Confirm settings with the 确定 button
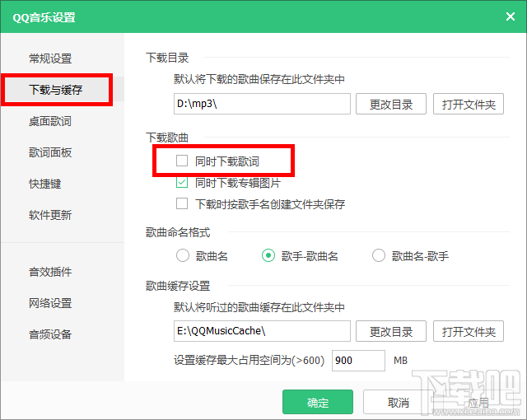The width and height of the screenshot is (527, 420). [x=318, y=402]
